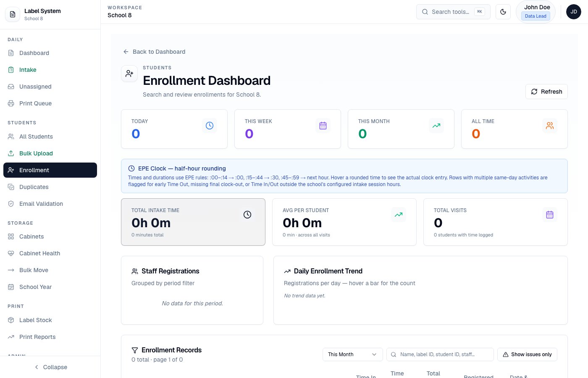The height and width of the screenshot is (378, 588).
Task: Click the Refresh button
Action: 546,92
